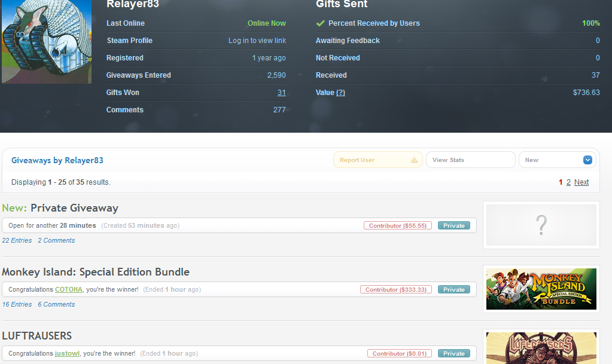This screenshot has width=612, height=364.
Task: Open the 16 Entries link
Action: click(17, 304)
